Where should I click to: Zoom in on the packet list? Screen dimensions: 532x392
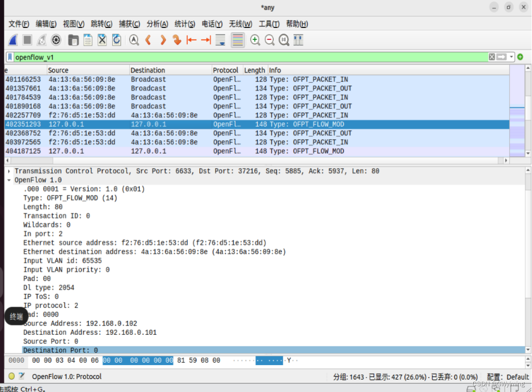point(255,40)
